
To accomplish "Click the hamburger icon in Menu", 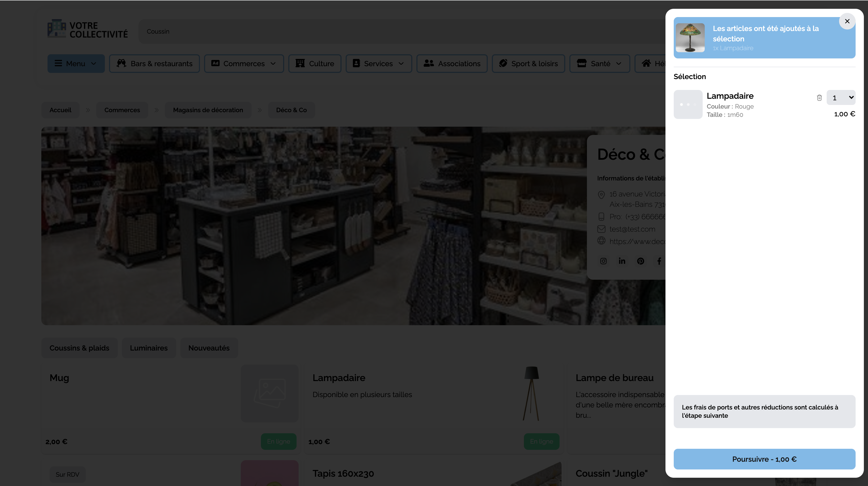I will tap(58, 63).
